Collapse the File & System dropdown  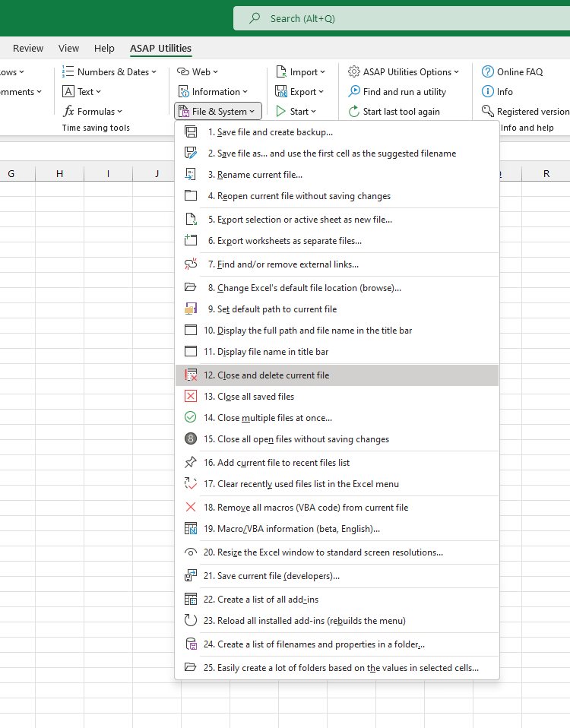218,112
